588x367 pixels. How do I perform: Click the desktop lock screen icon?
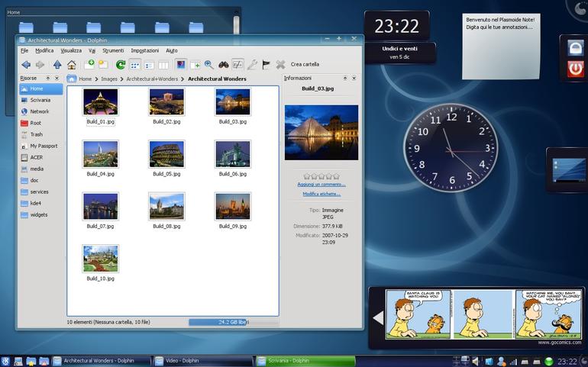(x=575, y=47)
